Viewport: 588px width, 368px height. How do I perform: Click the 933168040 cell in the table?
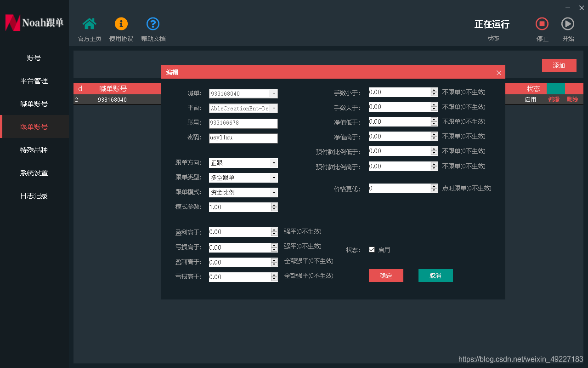pos(112,99)
